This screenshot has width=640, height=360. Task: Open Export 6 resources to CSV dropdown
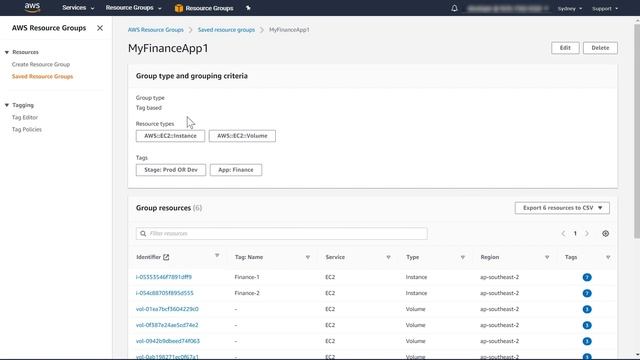562,208
